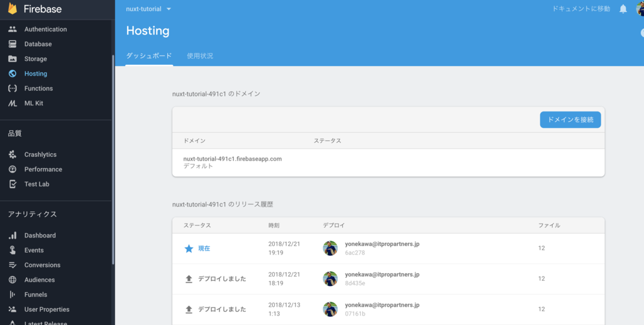Open the nuxt-tutorial project dropdown
644x325 pixels.
point(148,9)
